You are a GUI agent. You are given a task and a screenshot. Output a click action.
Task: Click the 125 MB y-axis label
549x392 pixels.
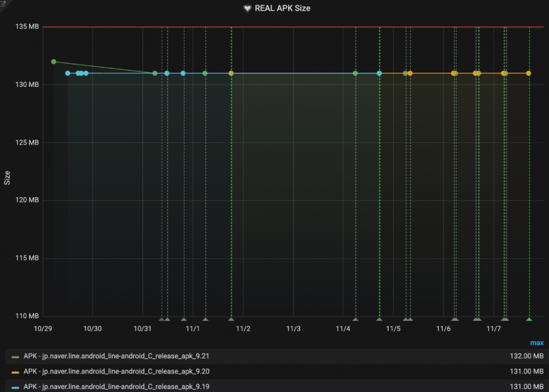[27, 143]
